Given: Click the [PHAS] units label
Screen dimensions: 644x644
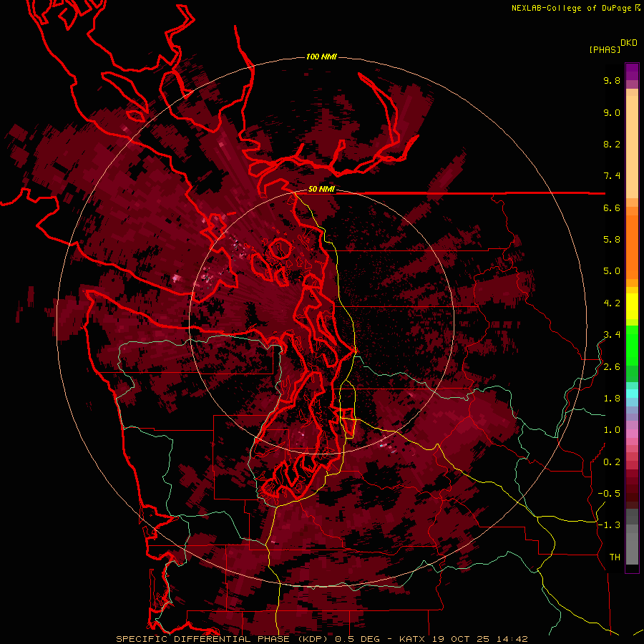Looking at the screenshot, I should click(x=605, y=50).
